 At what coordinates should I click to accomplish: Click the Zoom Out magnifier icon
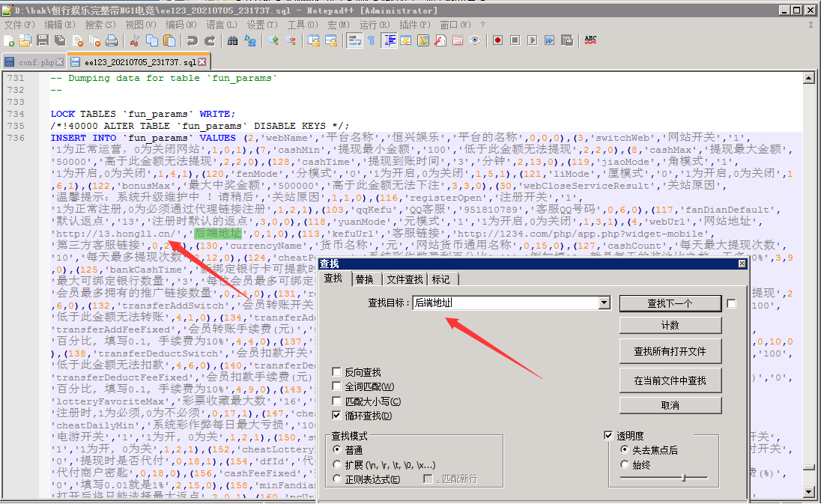291,41
